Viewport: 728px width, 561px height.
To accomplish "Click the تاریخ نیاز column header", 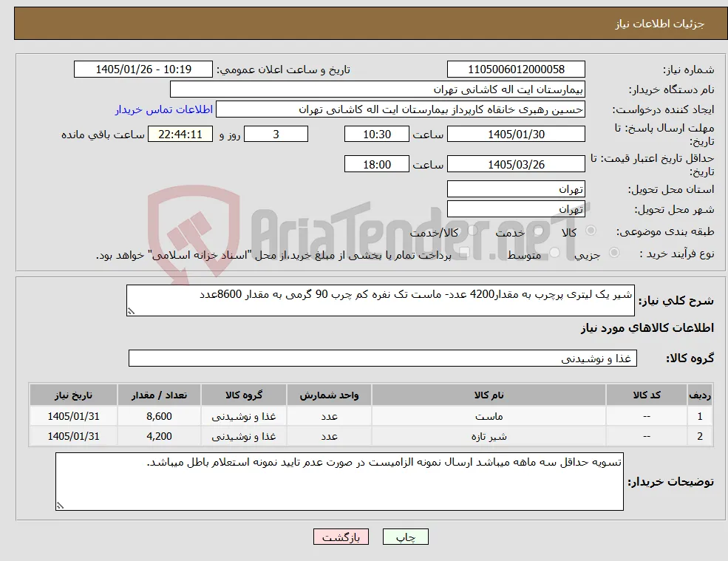I will pos(73,395).
